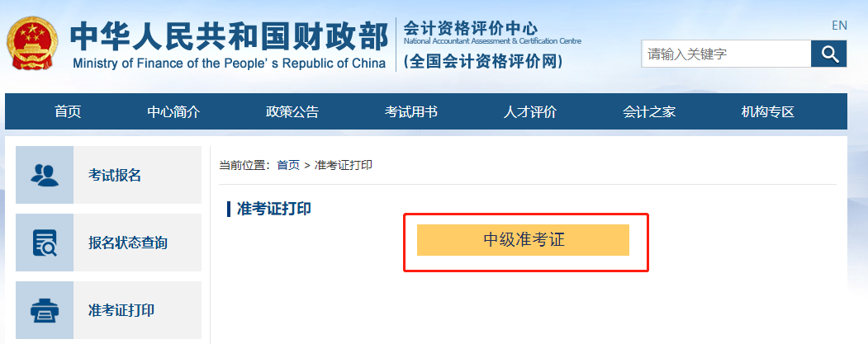Click the magnifier search icon button
The width and height of the screenshot is (868, 344).
point(828,55)
